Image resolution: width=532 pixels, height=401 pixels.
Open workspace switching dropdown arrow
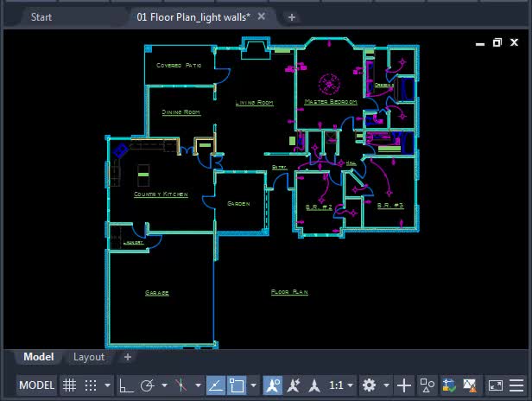[386, 385]
